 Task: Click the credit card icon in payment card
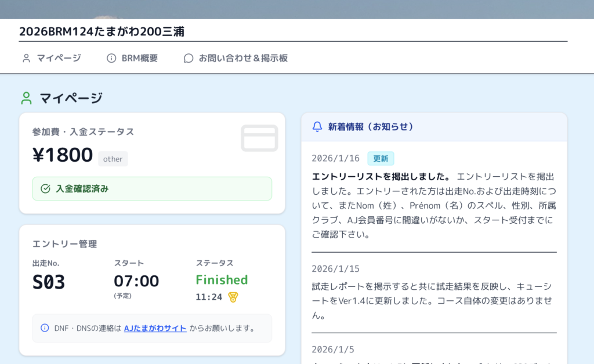(x=259, y=138)
